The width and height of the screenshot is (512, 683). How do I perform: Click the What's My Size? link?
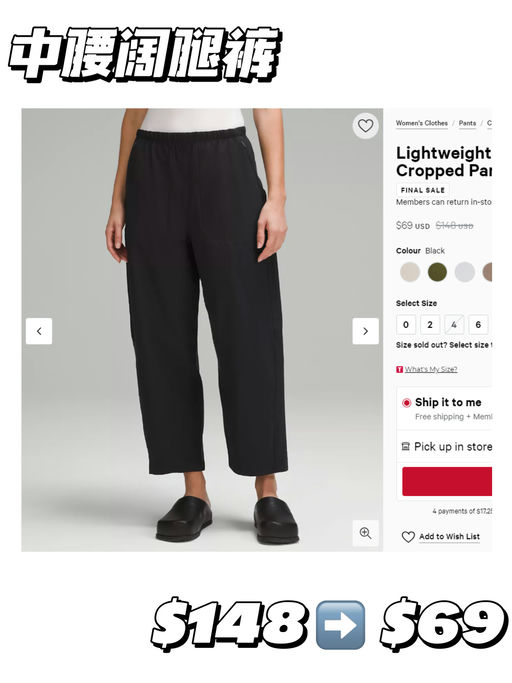431,369
